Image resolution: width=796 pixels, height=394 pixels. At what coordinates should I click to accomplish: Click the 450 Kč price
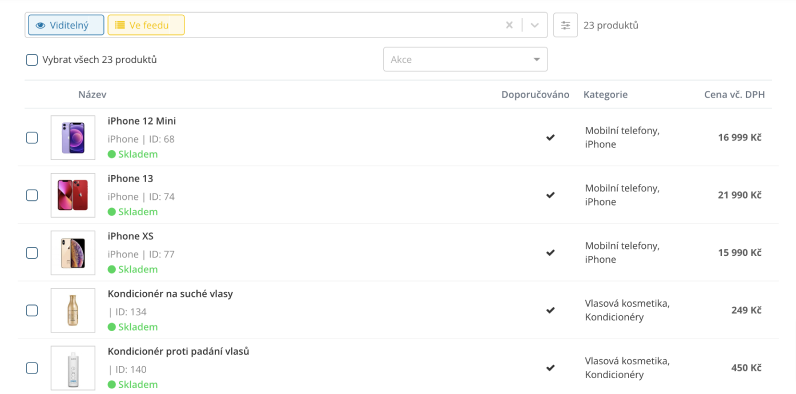coord(746,368)
